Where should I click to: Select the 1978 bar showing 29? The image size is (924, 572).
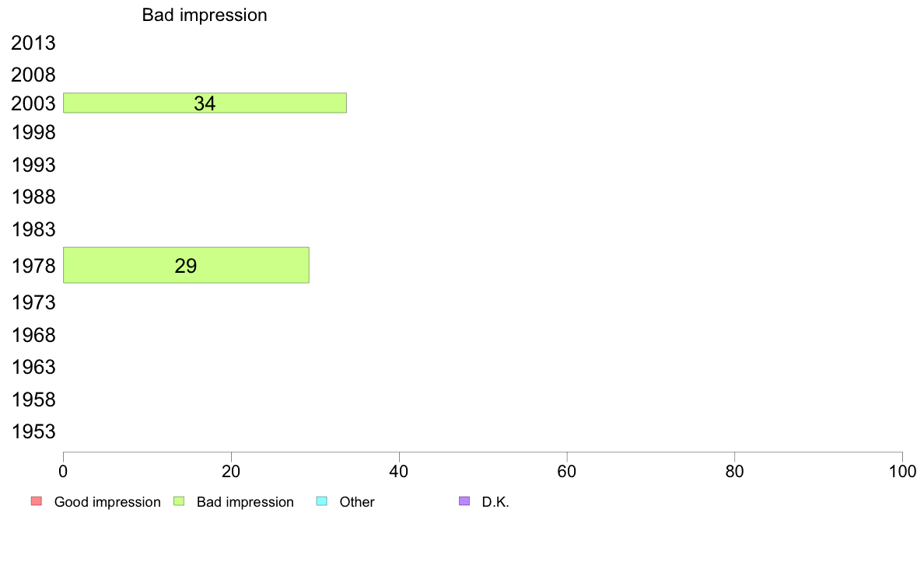coord(186,265)
